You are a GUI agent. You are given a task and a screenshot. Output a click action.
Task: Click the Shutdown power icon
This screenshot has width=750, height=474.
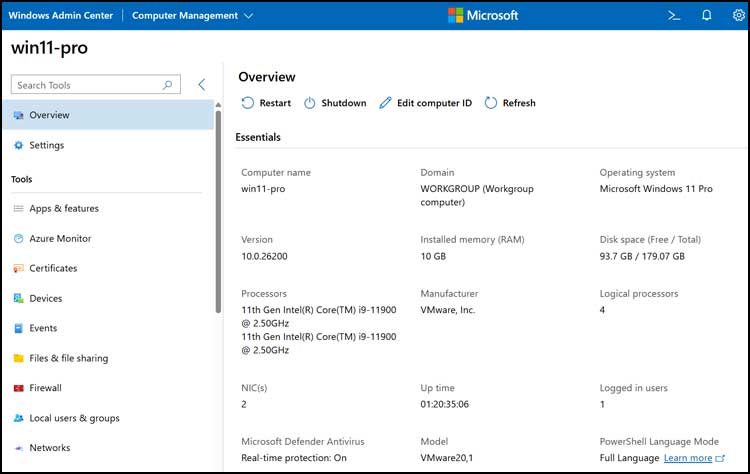tap(309, 103)
